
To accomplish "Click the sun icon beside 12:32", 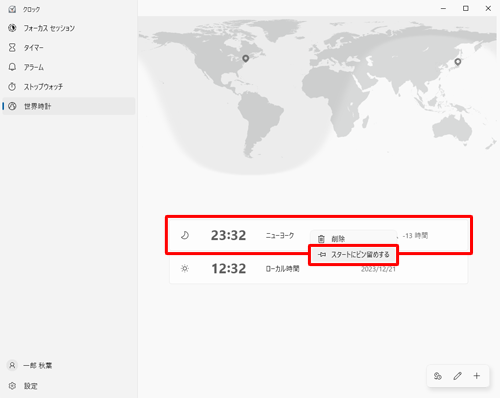I will [185, 268].
